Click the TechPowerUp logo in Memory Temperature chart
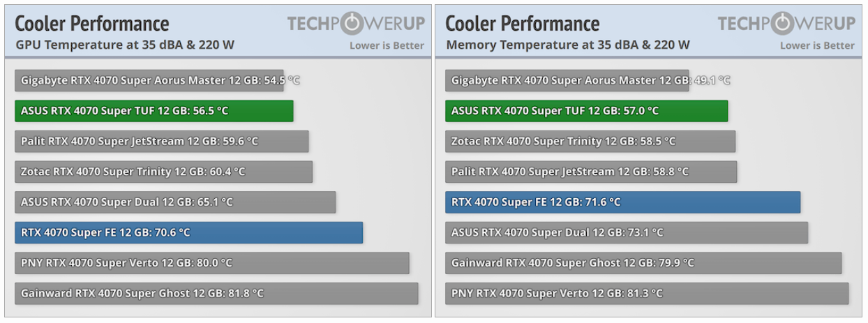Viewport: 868px width, 323px height. (786, 24)
